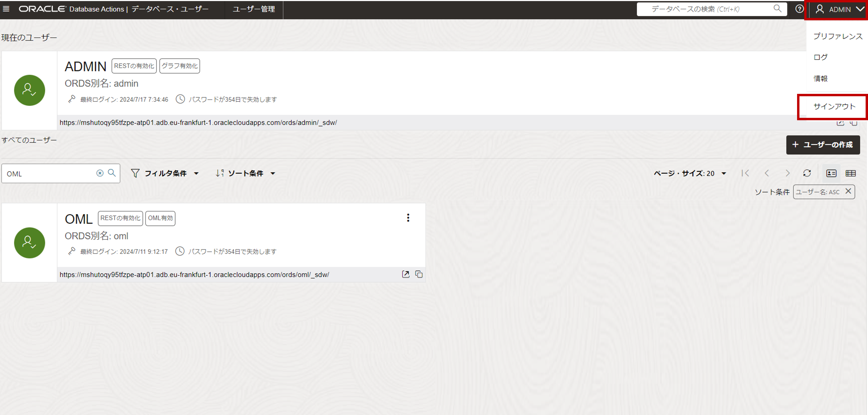Select サインアウト from the user menu

pyautogui.click(x=834, y=107)
